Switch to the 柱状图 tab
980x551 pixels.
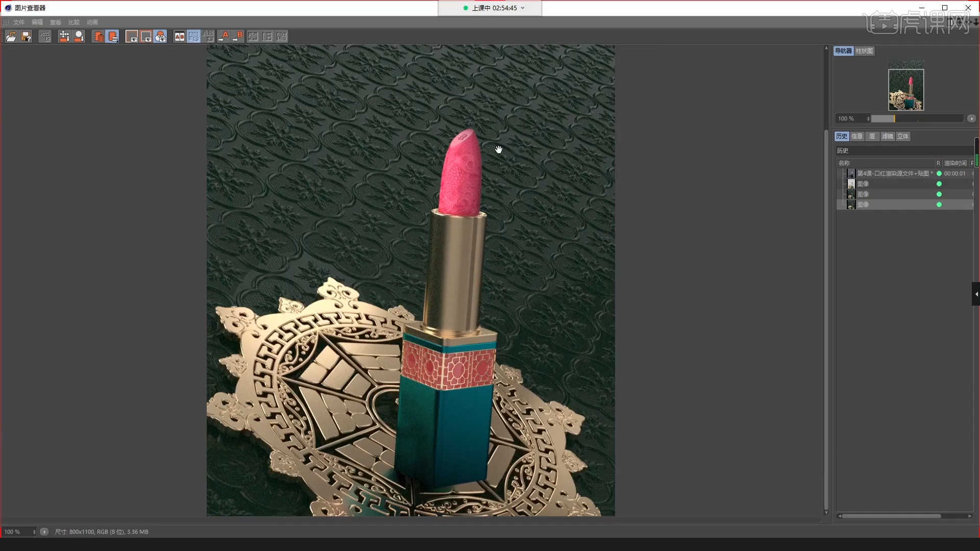pos(864,51)
